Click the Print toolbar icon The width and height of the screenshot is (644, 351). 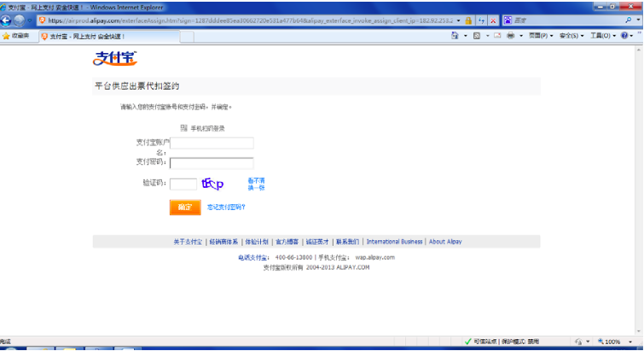point(511,36)
